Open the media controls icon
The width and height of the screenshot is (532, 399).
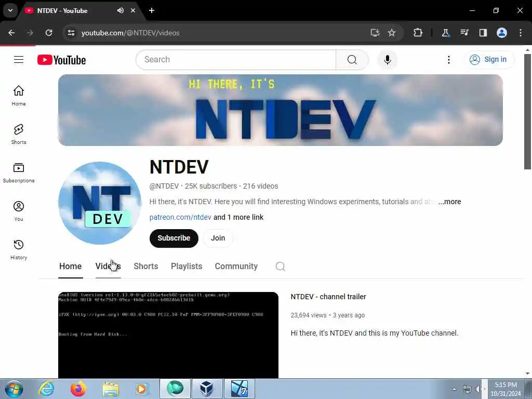[x=464, y=33]
